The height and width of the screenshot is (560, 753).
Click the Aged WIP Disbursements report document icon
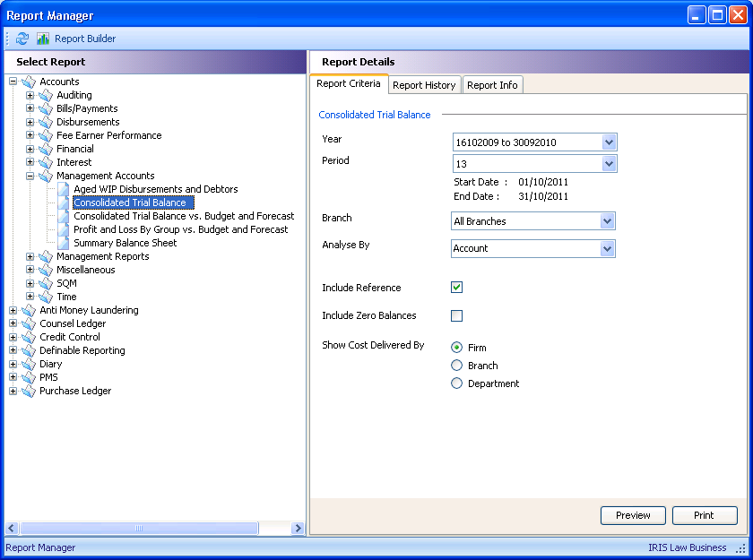tap(64, 189)
